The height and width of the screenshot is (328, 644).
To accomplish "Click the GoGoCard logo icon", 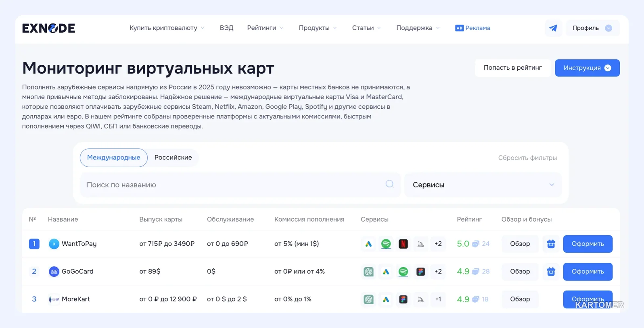I will tap(54, 272).
